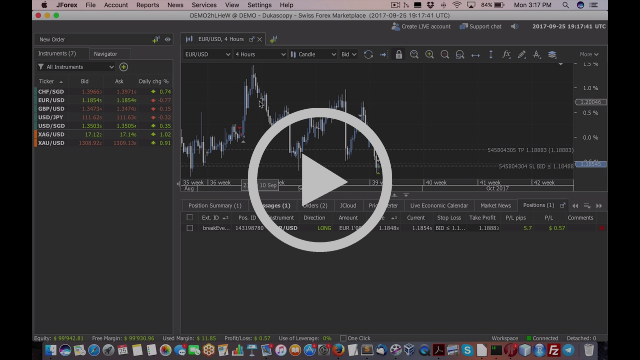Select the XAG/USD instrument row
Screen dimensions: 640x360
103,134
